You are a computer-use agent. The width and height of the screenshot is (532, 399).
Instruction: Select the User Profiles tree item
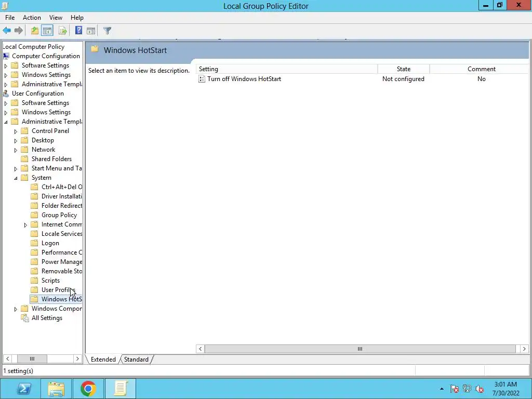coord(58,290)
